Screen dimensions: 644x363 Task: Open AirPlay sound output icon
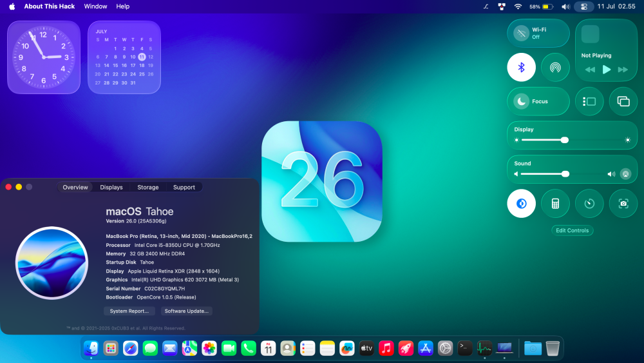[625, 174]
